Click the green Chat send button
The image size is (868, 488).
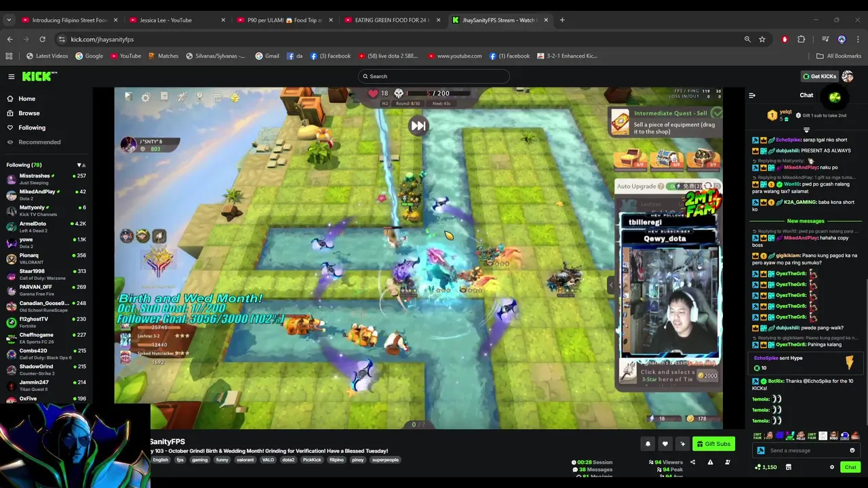pos(850,467)
